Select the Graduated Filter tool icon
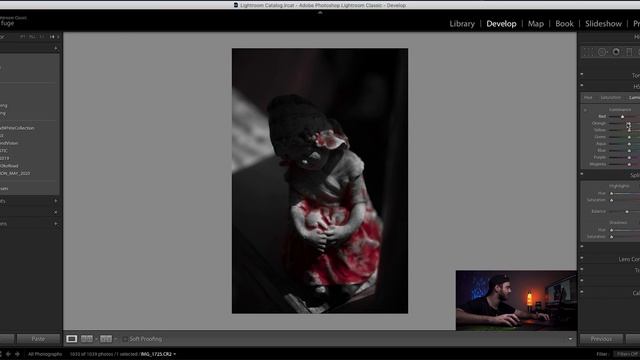 [x=629, y=52]
